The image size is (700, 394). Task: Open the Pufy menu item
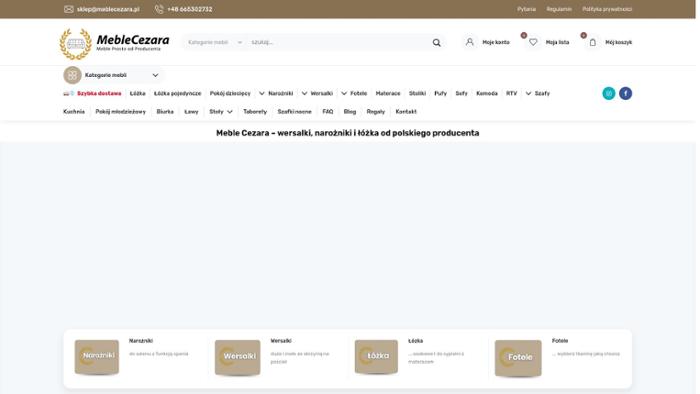440,93
